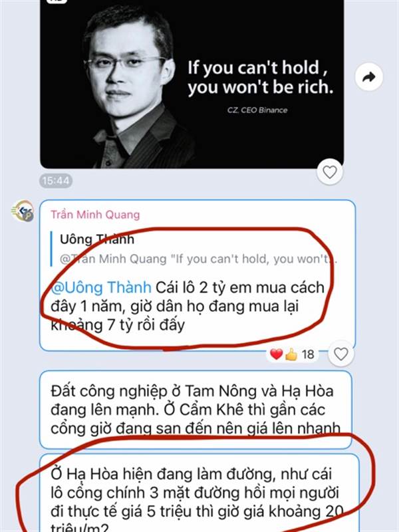
Task: Tap the 15:44 timestamp
Action: click(56, 180)
